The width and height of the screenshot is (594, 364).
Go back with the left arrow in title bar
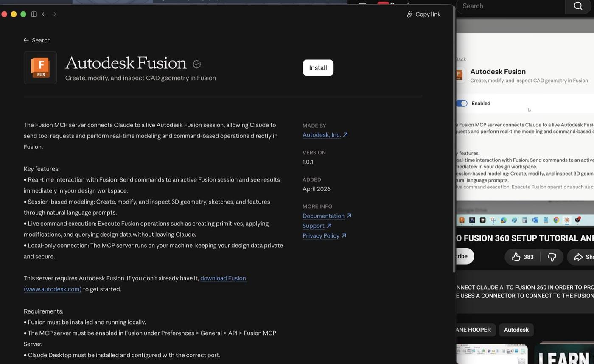pos(44,14)
